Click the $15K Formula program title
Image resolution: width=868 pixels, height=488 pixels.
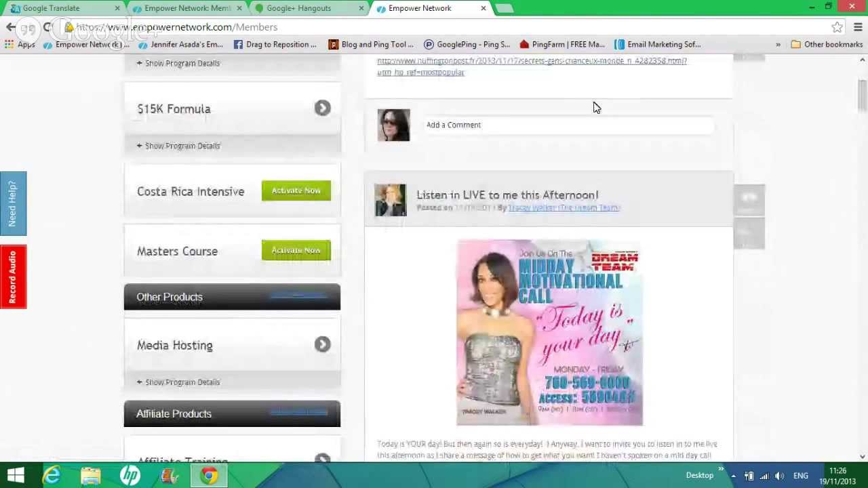click(x=174, y=109)
